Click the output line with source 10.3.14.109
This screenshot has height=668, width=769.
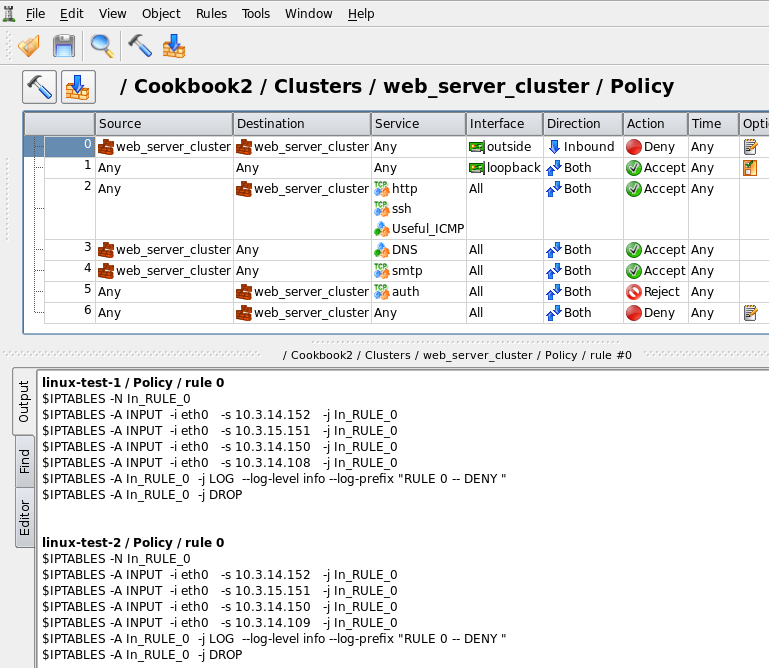220,623
